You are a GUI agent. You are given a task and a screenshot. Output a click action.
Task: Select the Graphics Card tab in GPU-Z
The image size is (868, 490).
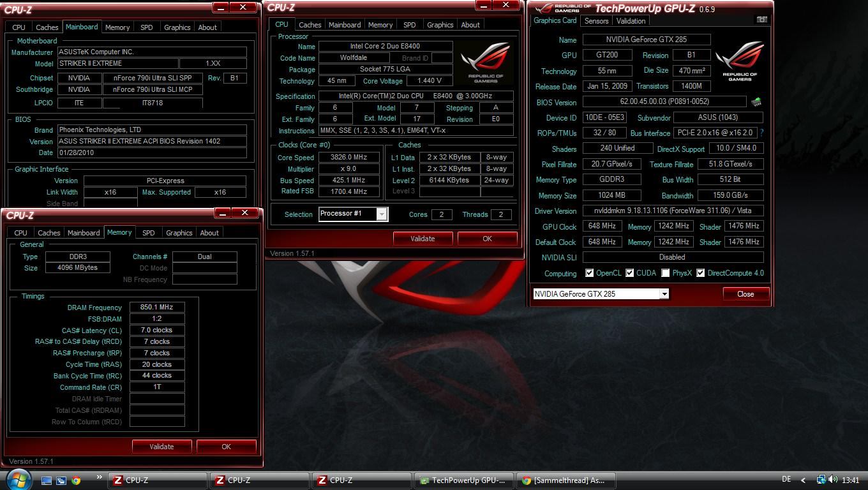555,20
